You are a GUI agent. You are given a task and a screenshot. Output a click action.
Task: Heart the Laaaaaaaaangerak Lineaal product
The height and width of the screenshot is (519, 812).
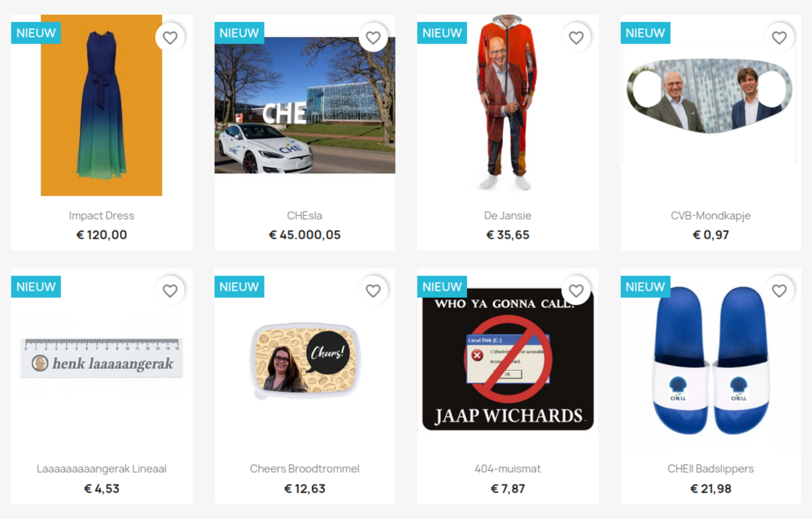pyautogui.click(x=170, y=291)
